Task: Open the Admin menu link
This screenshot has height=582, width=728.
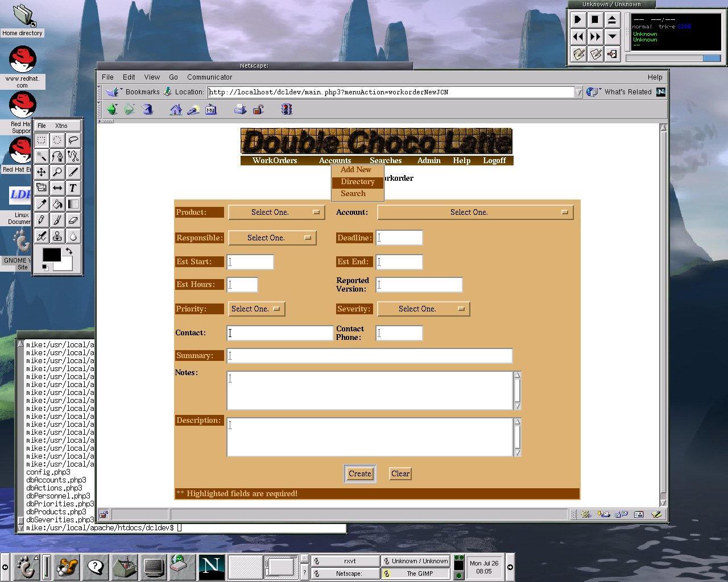Action: click(x=429, y=160)
